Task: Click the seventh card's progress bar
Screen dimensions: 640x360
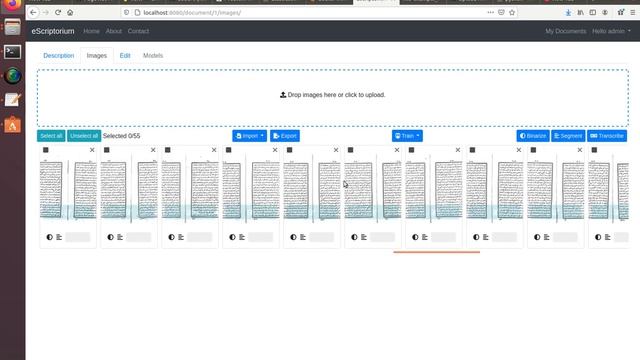Action: [443, 237]
